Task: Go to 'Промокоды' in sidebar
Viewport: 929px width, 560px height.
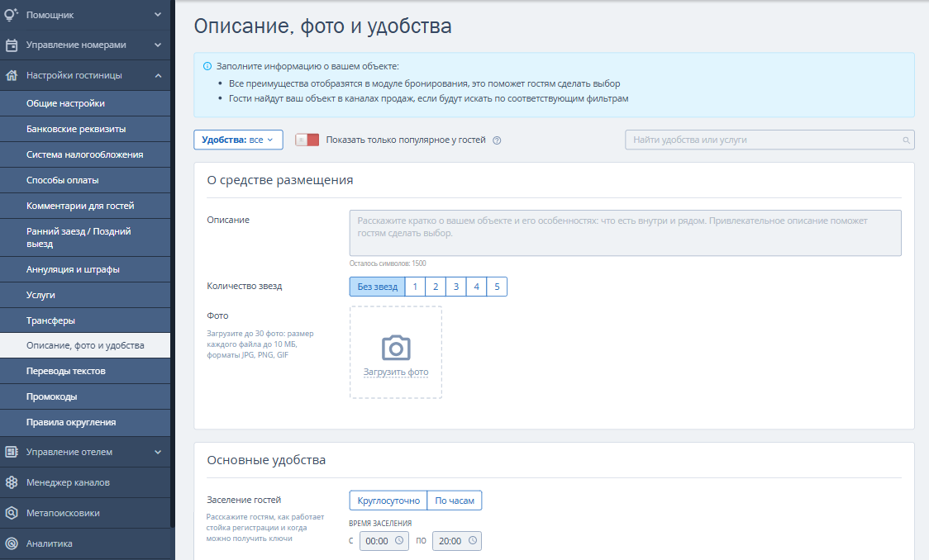Action: tap(52, 396)
